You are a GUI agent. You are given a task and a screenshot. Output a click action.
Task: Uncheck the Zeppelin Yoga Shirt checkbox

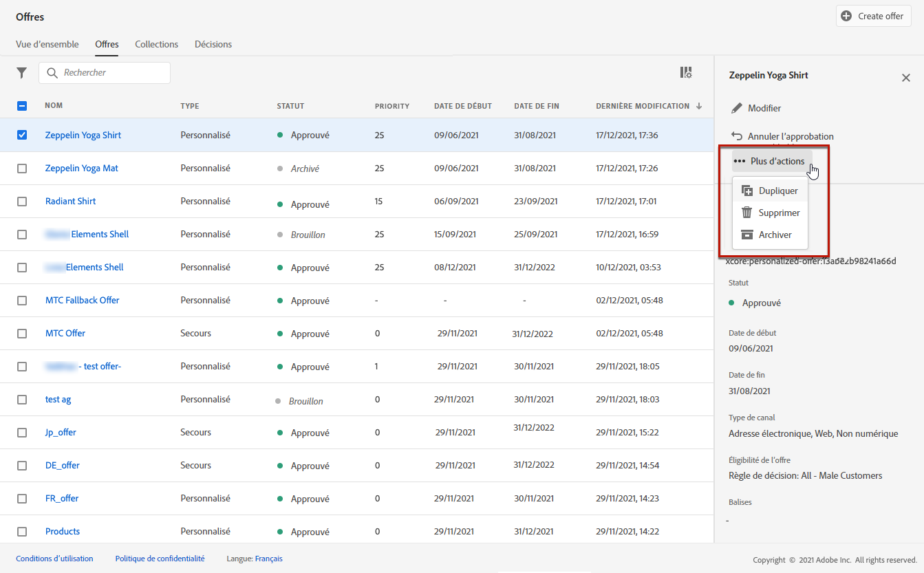point(22,135)
